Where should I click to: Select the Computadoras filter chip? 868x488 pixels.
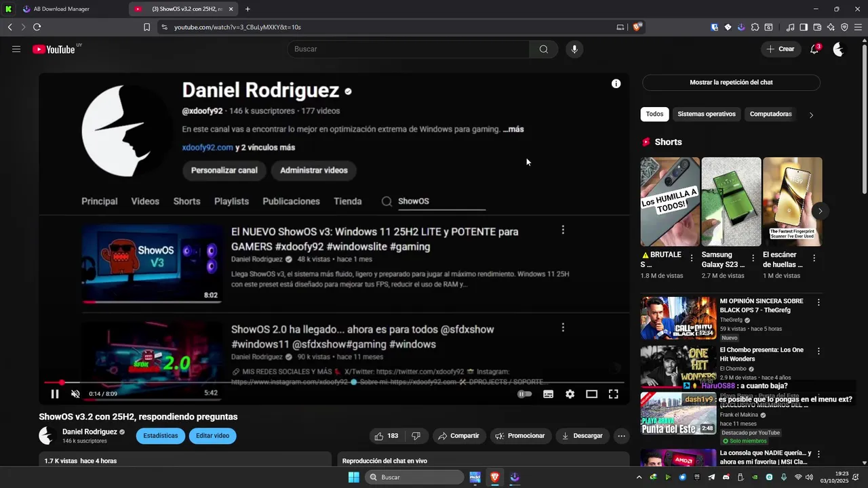770,114
